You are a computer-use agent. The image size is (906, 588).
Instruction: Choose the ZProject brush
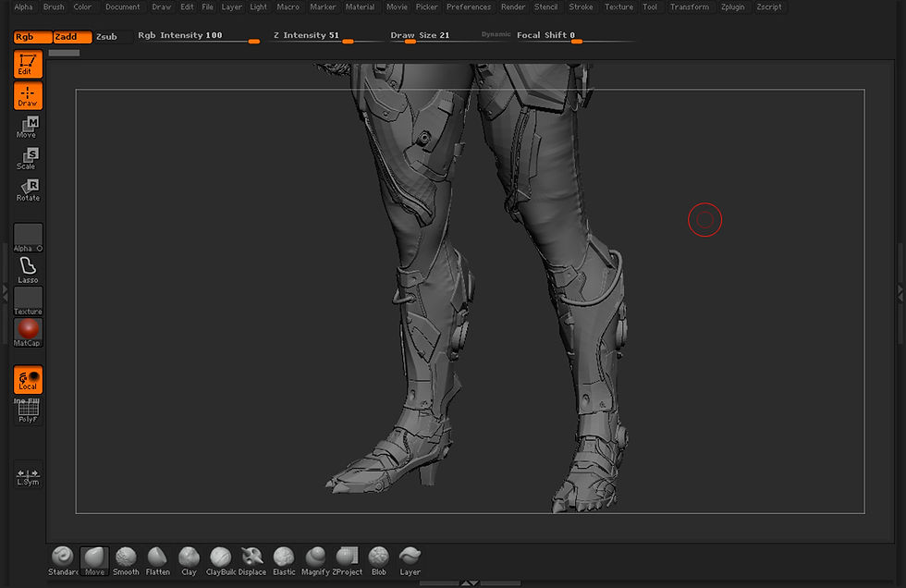click(x=347, y=557)
